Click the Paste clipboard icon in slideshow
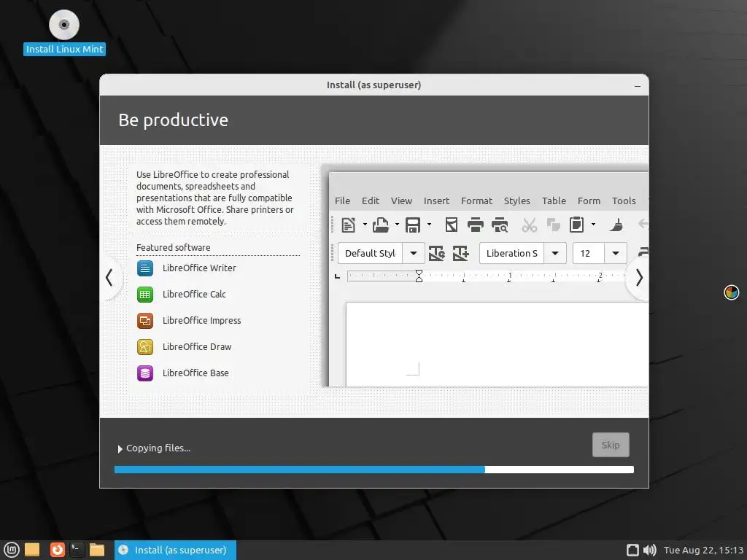Viewport: 747px width, 560px height. tap(576, 225)
